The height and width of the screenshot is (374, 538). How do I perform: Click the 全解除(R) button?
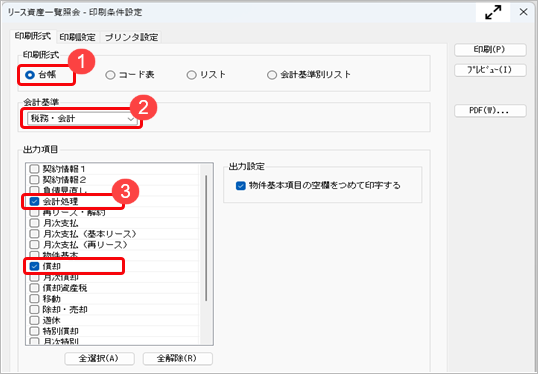pos(177,359)
